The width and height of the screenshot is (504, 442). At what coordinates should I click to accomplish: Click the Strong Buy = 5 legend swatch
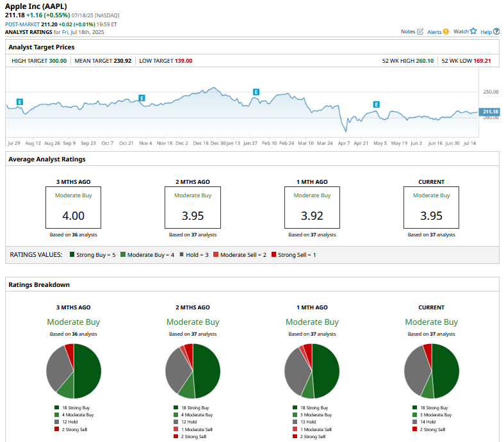click(x=72, y=254)
